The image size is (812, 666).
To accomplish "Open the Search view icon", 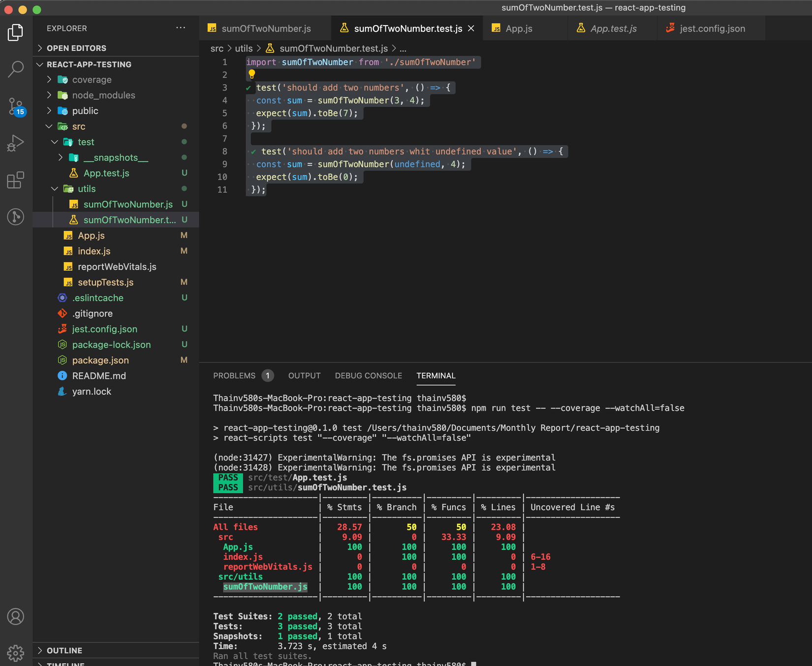I will 16,69.
